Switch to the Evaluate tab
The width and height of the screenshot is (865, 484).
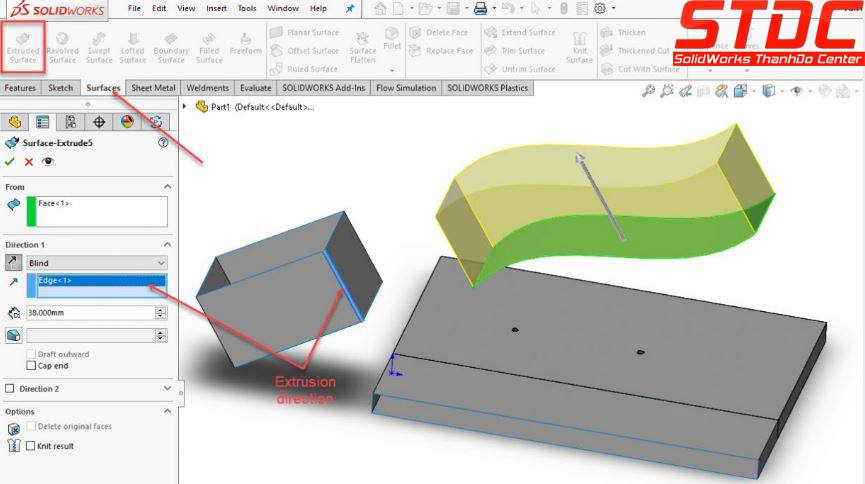255,88
